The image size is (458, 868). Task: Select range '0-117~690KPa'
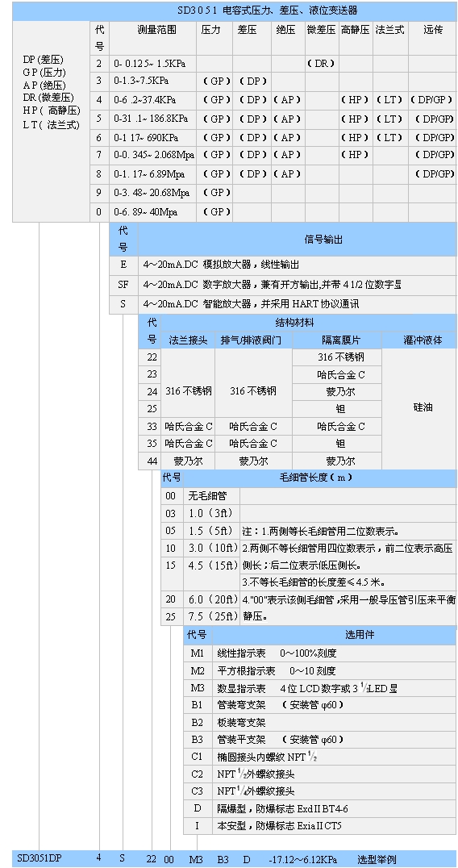(x=145, y=137)
